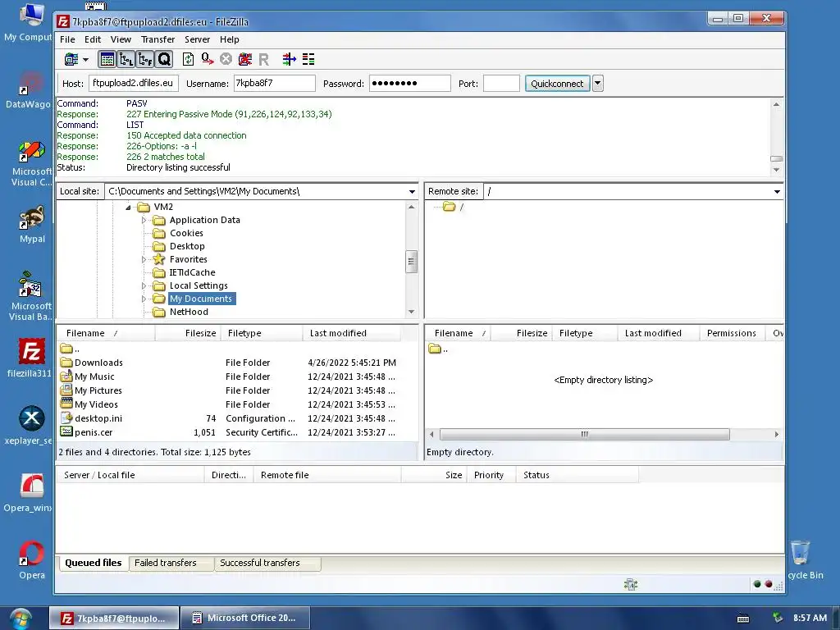Click the Port input field
The height and width of the screenshot is (630, 840).
(x=501, y=83)
